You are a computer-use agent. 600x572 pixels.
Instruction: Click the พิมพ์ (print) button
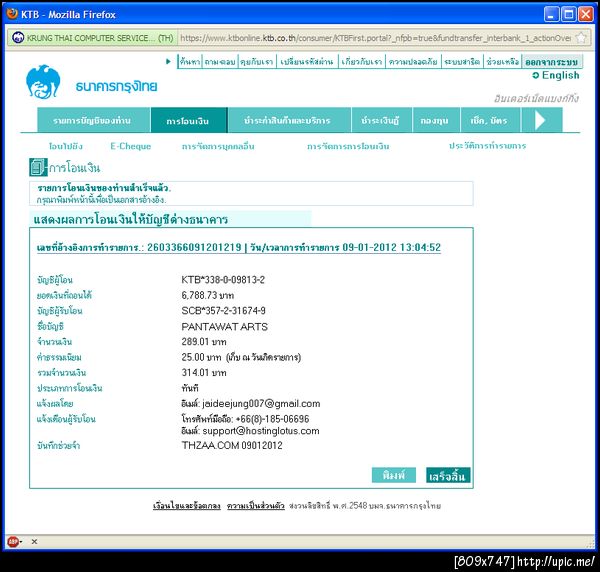tap(393, 475)
